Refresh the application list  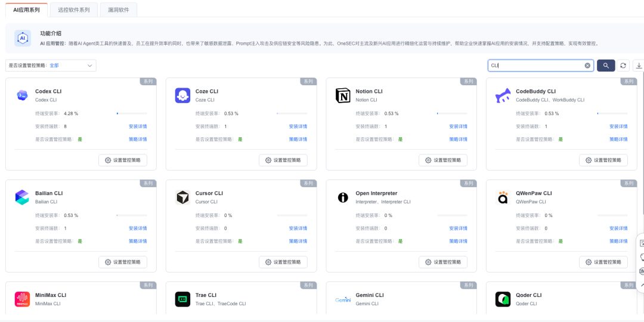pos(623,66)
